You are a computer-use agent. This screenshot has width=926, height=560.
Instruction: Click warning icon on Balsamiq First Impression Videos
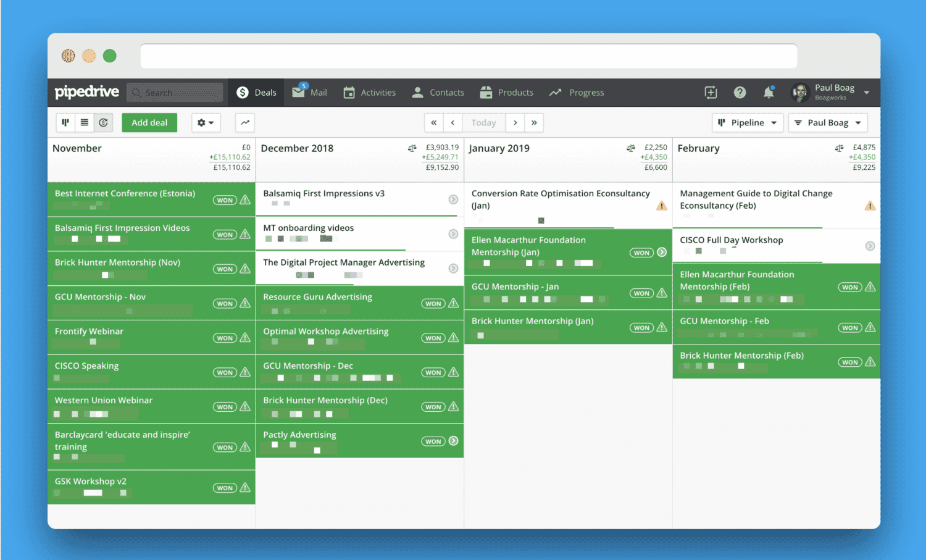pyautogui.click(x=245, y=234)
